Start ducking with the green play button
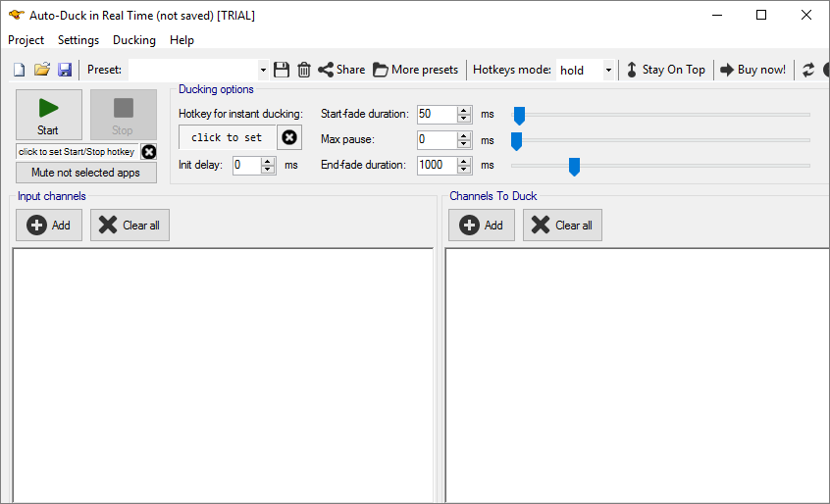This screenshot has height=504, width=830. click(x=49, y=114)
